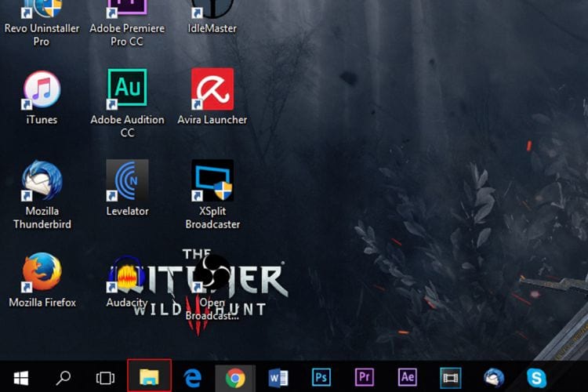Click the "Mozilla Firefox" label text
The image size is (588, 392).
42,303
